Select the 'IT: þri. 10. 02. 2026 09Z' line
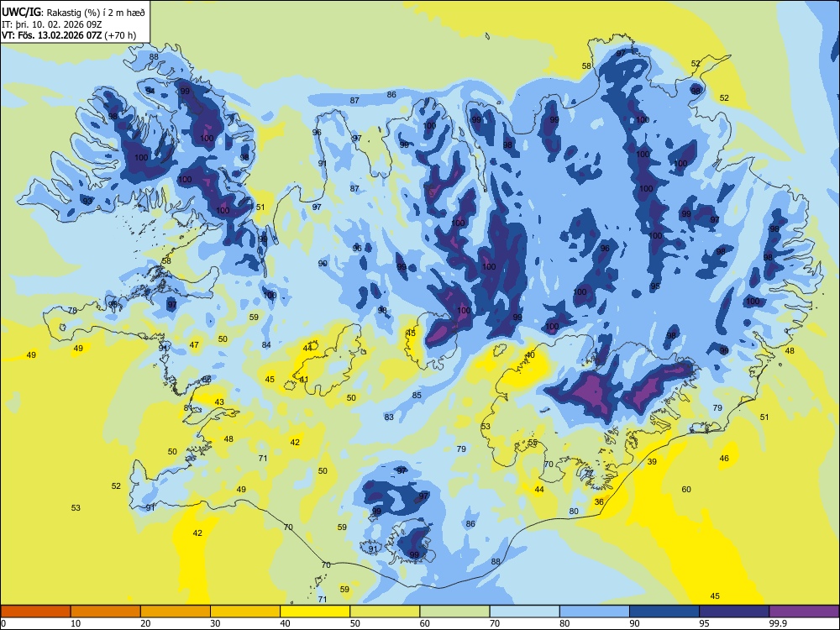840x630 pixels. click(x=52, y=24)
